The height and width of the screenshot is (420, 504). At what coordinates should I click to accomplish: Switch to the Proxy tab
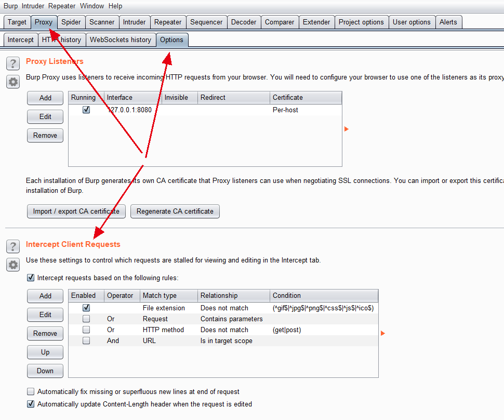coord(44,22)
